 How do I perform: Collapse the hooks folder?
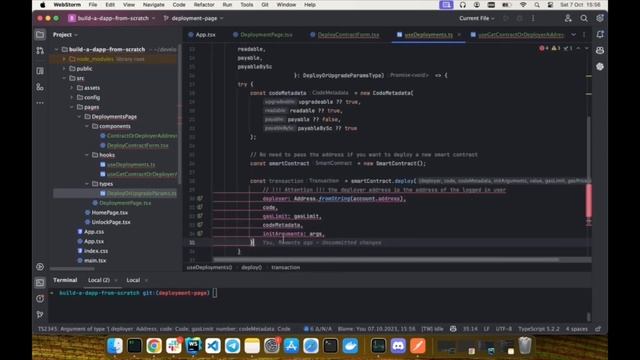[87, 155]
